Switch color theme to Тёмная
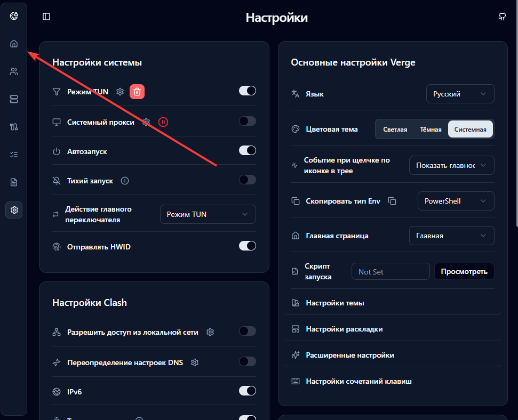Screen dimensions: 518x420 pos(430,128)
